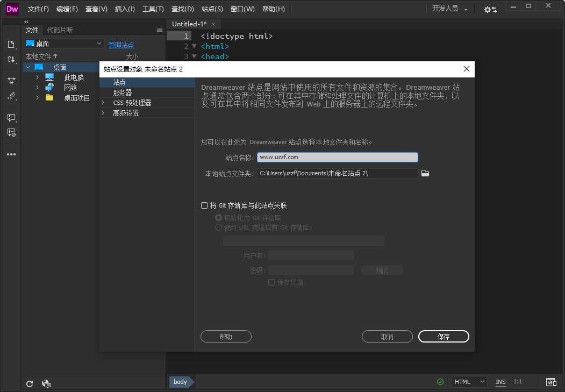
Task: Select the Untitled-1 document tab
Action: point(189,24)
